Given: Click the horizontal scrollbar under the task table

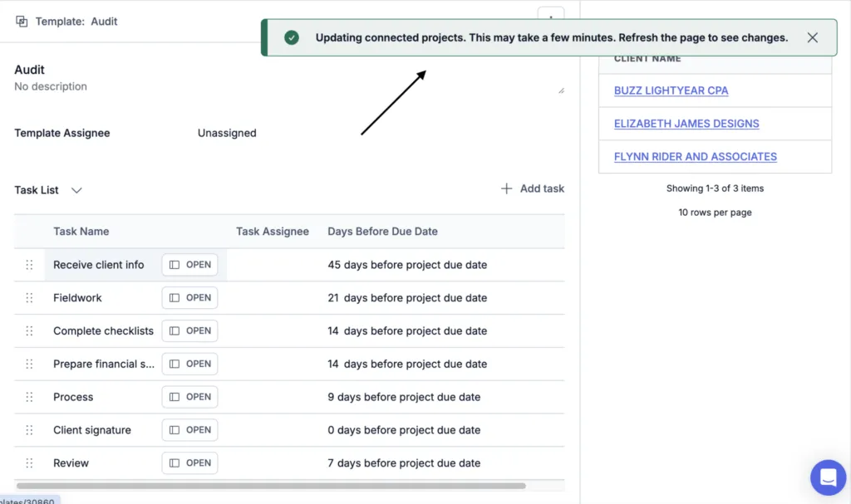Looking at the screenshot, I should point(271,486).
